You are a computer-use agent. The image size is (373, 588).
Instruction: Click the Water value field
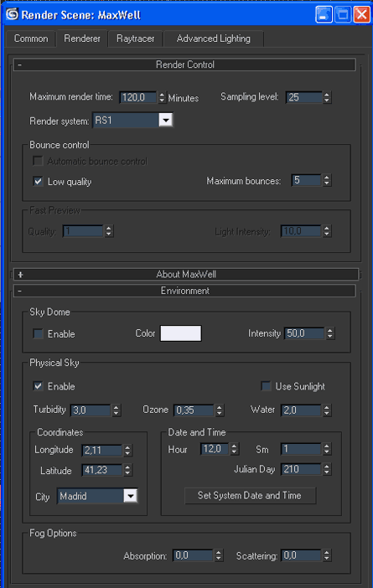point(301,410)
